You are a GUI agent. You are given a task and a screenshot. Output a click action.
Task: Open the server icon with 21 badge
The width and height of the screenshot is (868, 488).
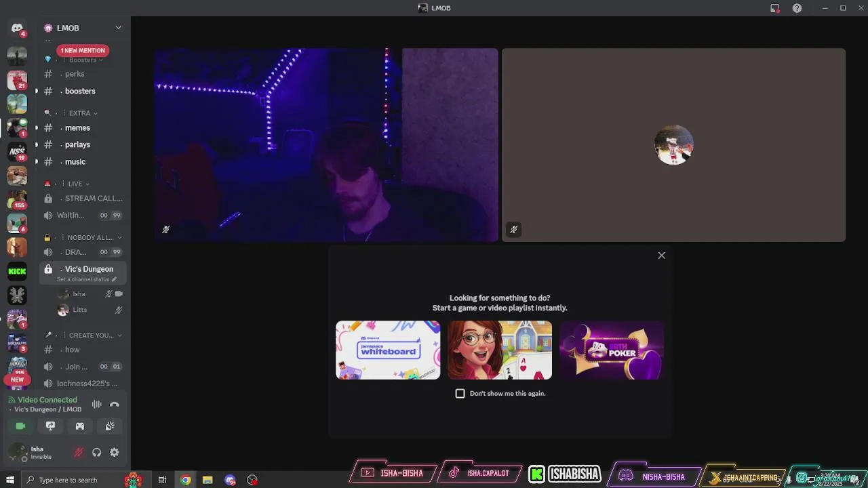tap(17, 80)
